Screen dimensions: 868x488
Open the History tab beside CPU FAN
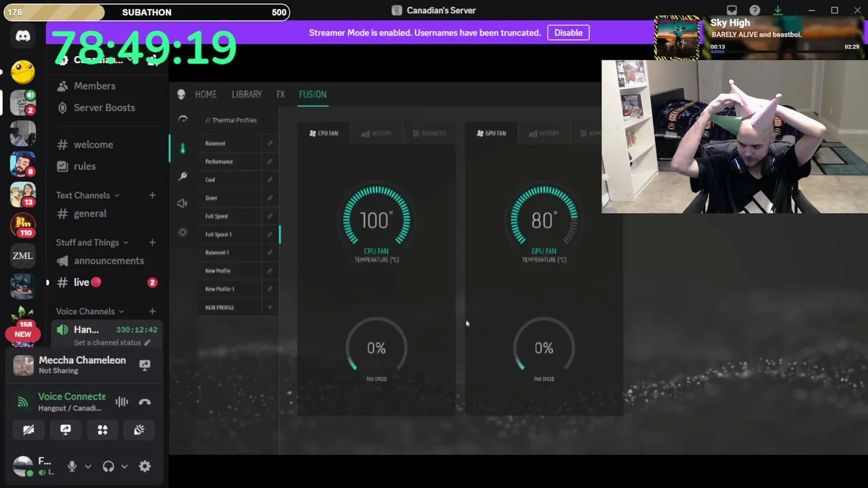tap(376, 134)
